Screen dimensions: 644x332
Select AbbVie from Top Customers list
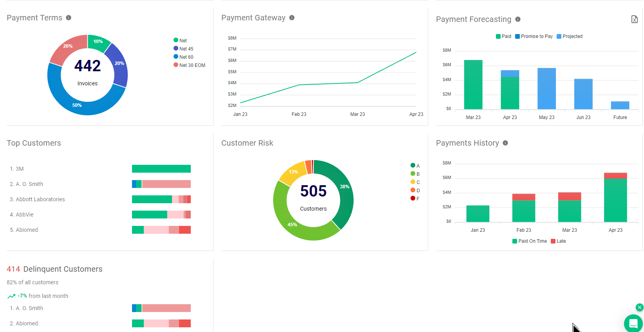[x=24, y=215]
